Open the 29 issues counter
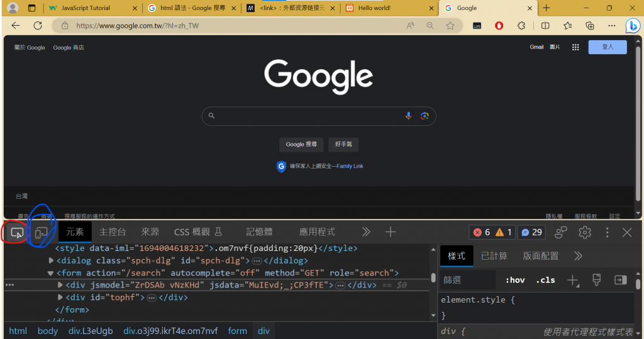Screen dimensions: 644x339 coord(531,233)
